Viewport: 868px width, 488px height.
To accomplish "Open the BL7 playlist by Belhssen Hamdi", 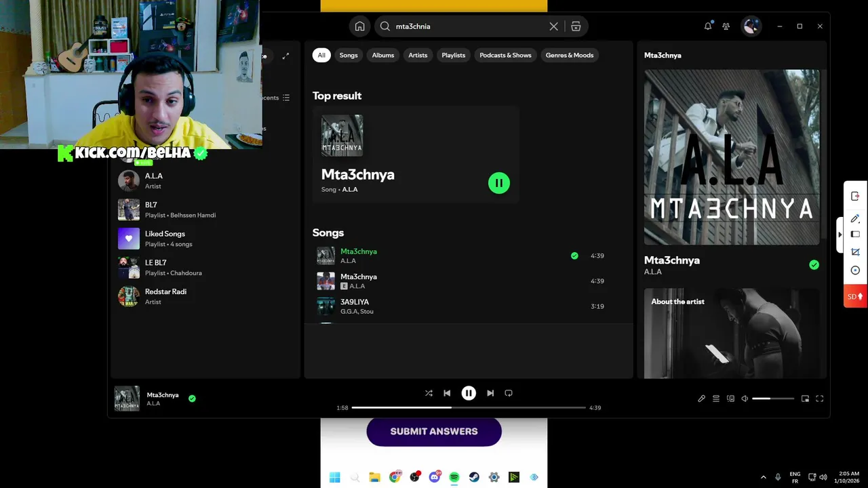I will [205, 209].
